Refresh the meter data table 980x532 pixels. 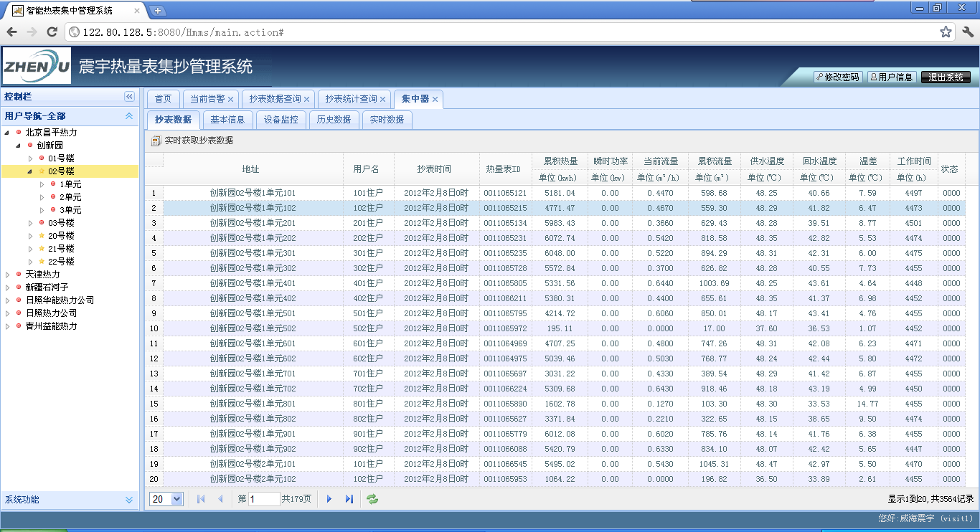click(x=372, y=499)
